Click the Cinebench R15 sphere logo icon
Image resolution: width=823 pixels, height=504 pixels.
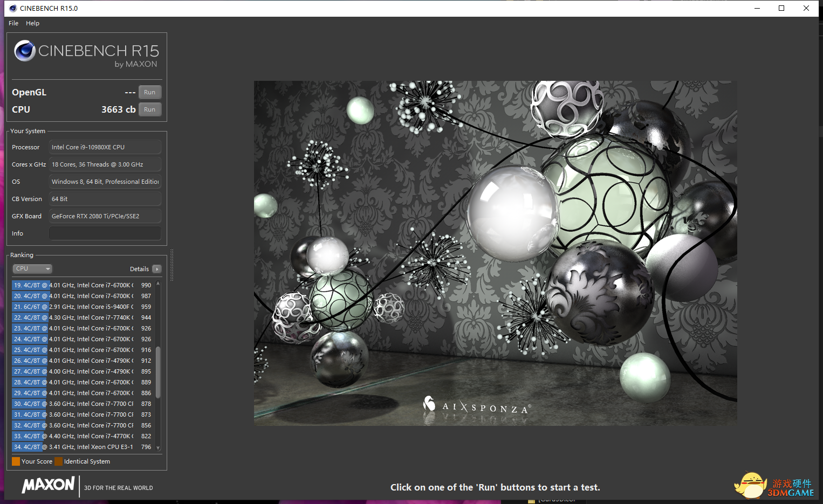tap(25, 51)
